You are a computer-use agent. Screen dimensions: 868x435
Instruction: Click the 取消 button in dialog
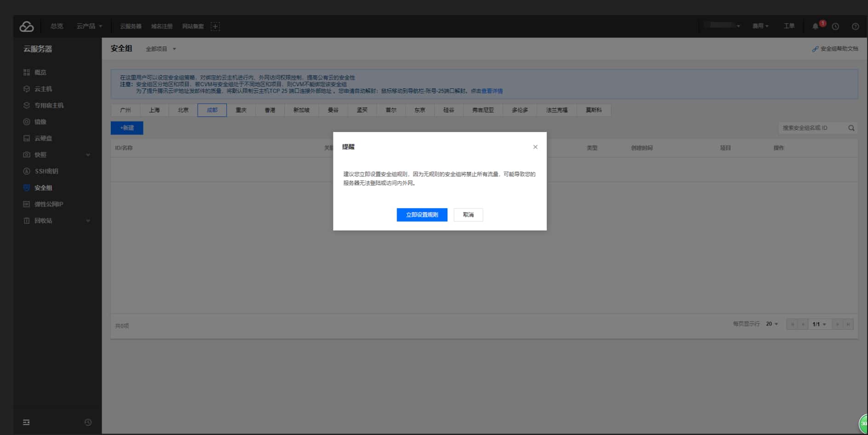click(468, 215)
